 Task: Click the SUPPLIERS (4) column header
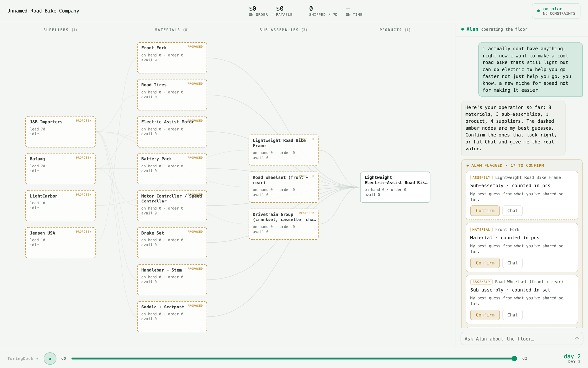click(x=60, y=30)
